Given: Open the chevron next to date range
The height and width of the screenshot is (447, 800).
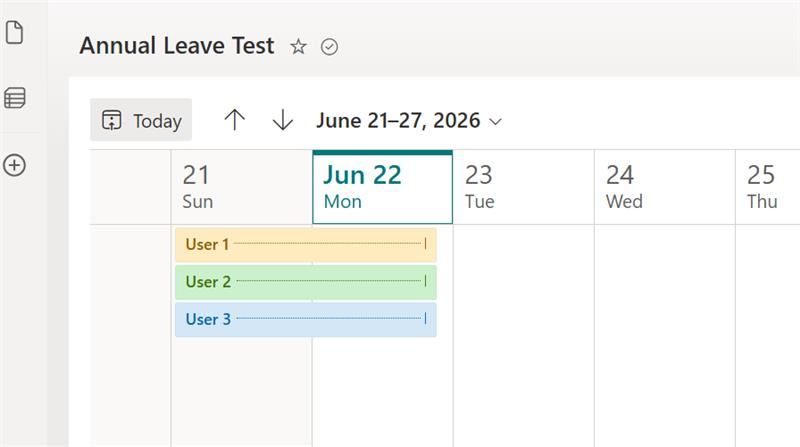Looking at the screenshot, I should point(495,121).
